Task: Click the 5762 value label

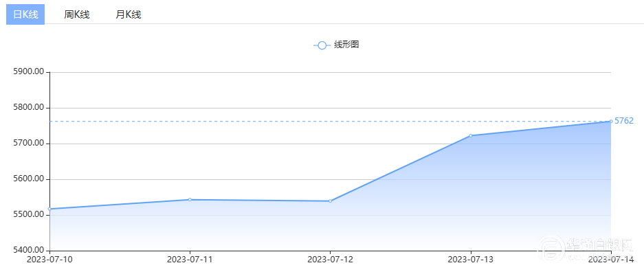Action: (624, 121)
